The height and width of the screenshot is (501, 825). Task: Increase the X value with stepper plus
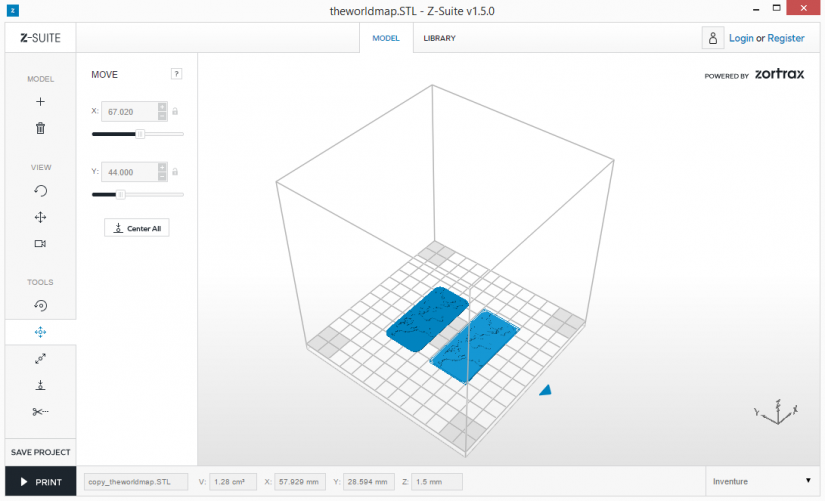tap(162, 107)
